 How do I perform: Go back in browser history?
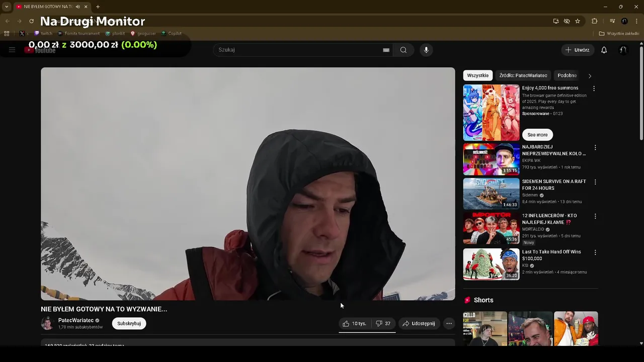click(x=7, y=21)
